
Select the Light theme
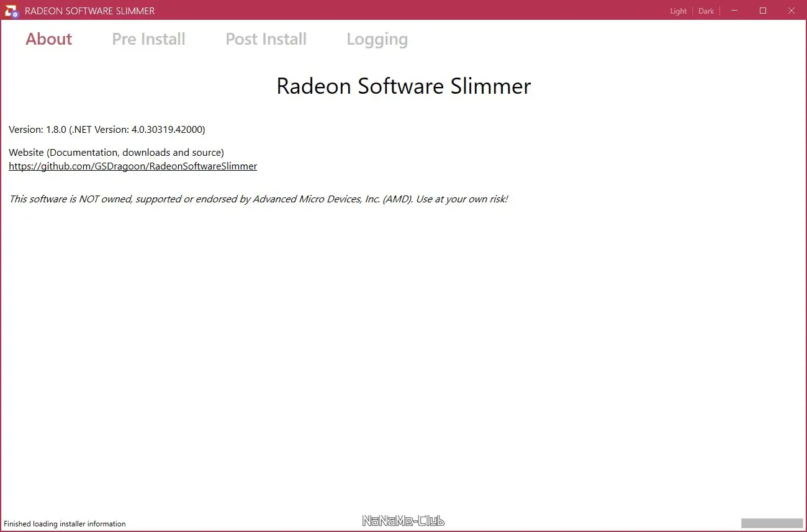(679, 11)
